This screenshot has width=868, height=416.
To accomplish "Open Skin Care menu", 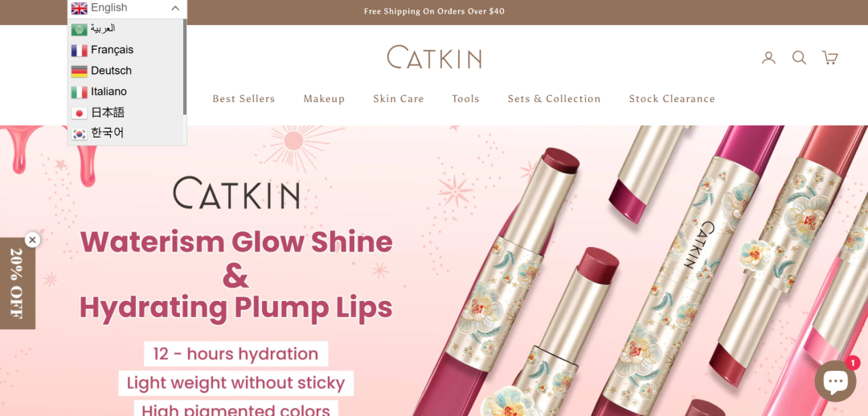I will click(x=398, y=99).
